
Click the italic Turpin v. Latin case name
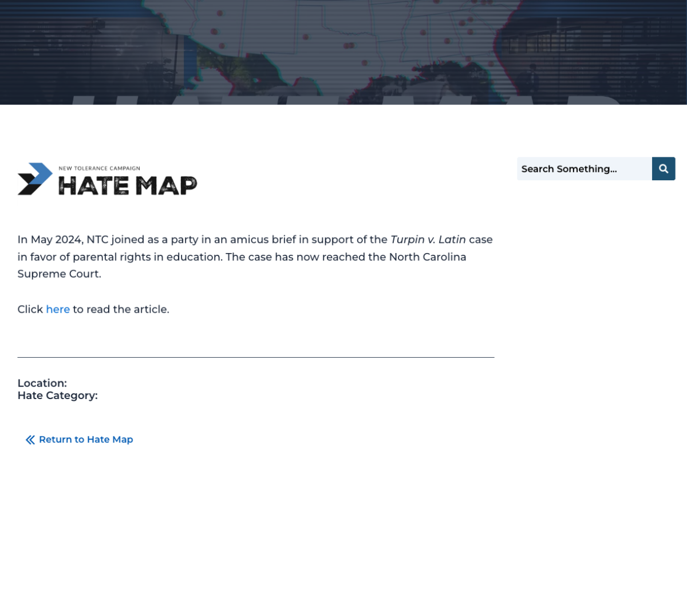pyautogui.click(x=428, y=239)
